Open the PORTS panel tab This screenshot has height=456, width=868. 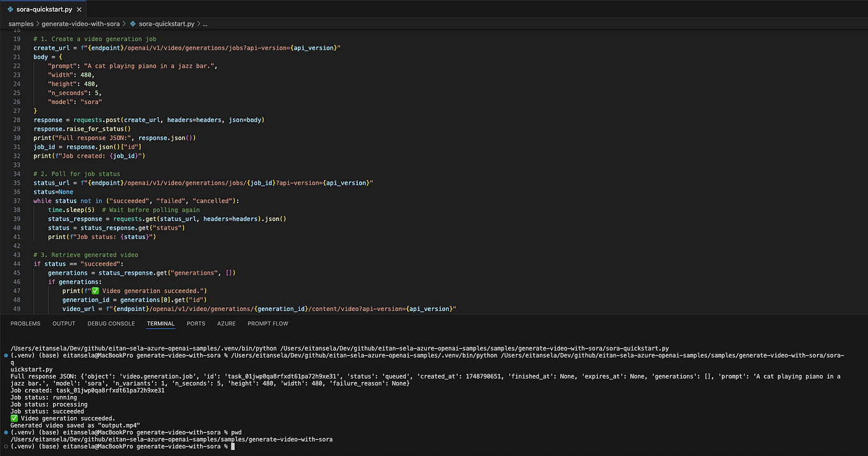(196, 323)
